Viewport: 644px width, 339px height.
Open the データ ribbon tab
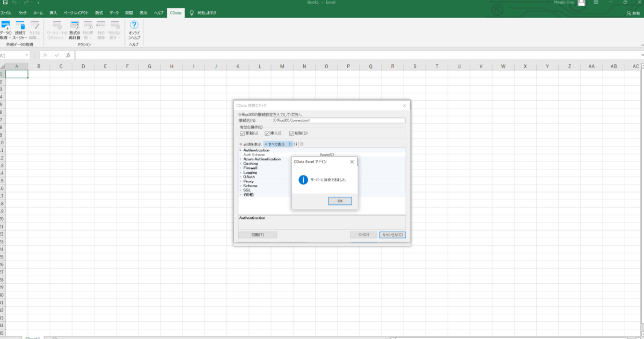pos(114,12)
